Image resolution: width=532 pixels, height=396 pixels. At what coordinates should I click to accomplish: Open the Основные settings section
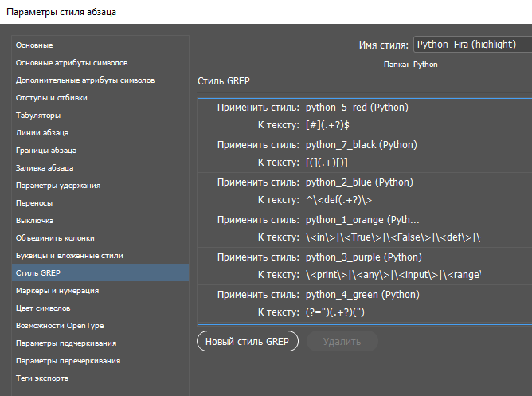click(34, 45)
